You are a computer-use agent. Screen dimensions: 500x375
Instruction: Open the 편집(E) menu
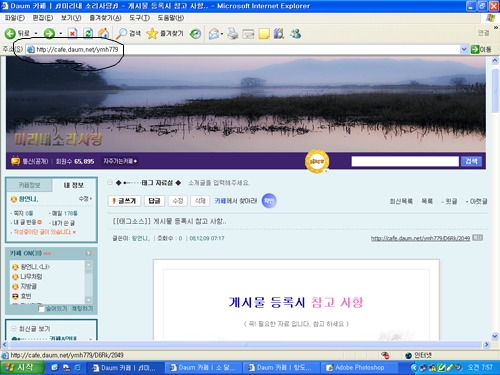point(43,18)
